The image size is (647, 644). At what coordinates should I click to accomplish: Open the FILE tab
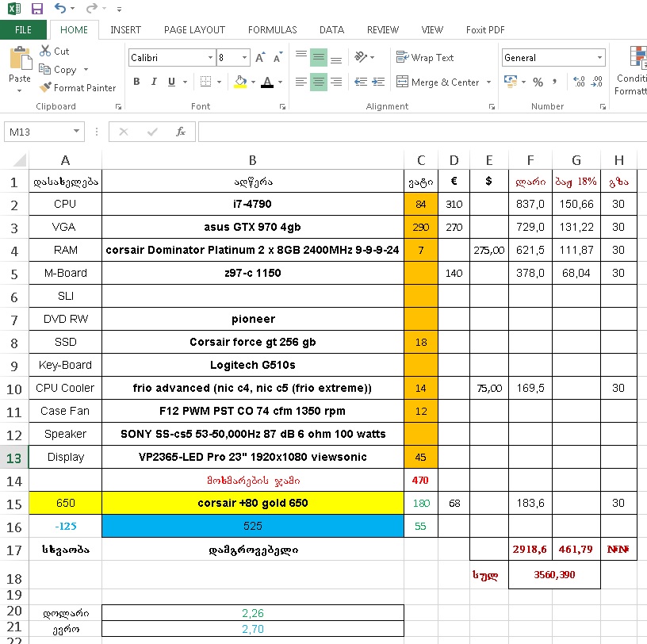point(23,29)
